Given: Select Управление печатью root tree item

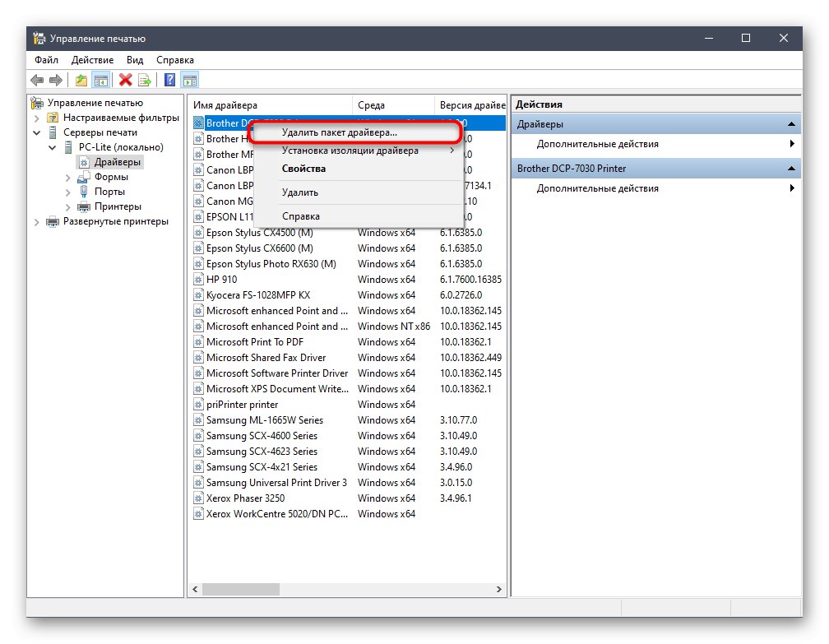Looking at the screenshot, I should [95, 103].
